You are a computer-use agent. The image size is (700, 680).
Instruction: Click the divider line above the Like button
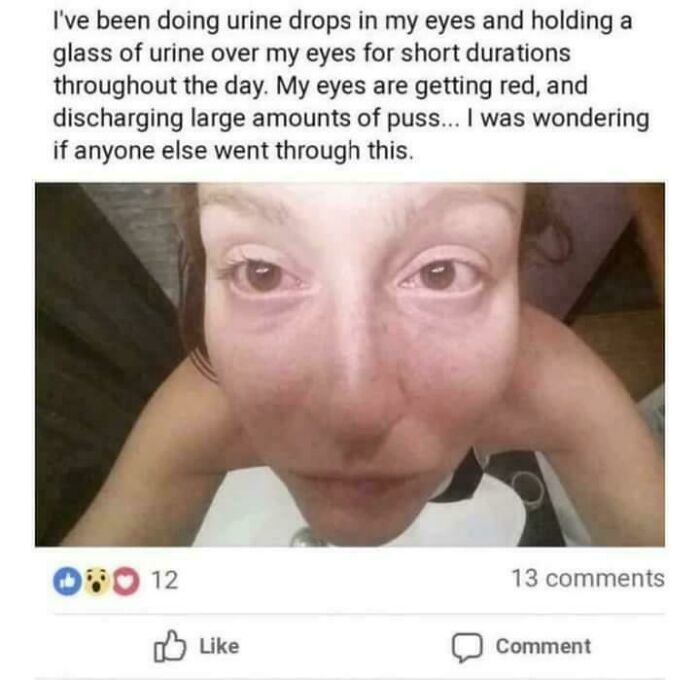(x=359, y=614)
